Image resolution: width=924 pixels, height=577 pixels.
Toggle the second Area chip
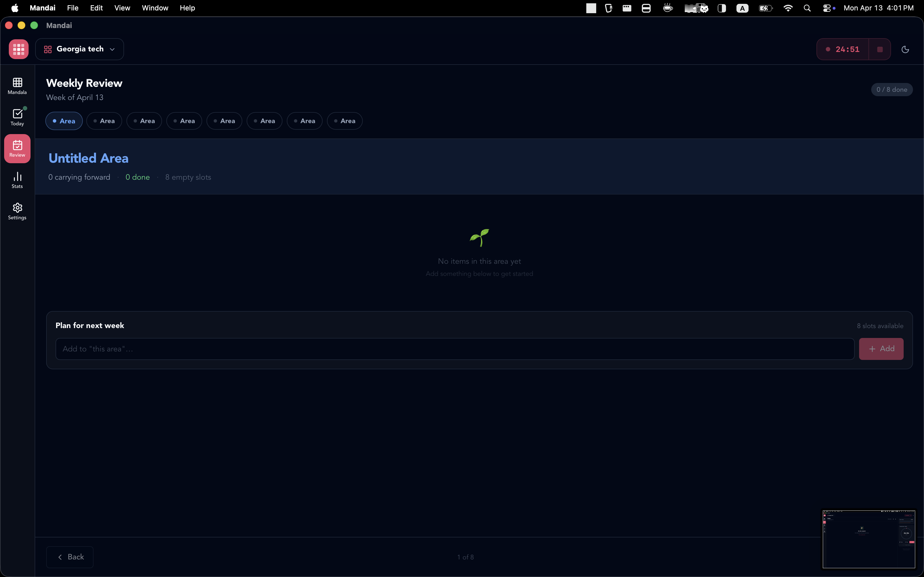tap(104, 121)
